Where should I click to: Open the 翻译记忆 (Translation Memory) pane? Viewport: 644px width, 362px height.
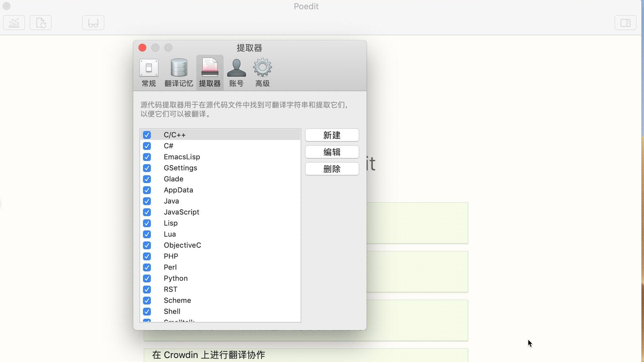[178, 72]
